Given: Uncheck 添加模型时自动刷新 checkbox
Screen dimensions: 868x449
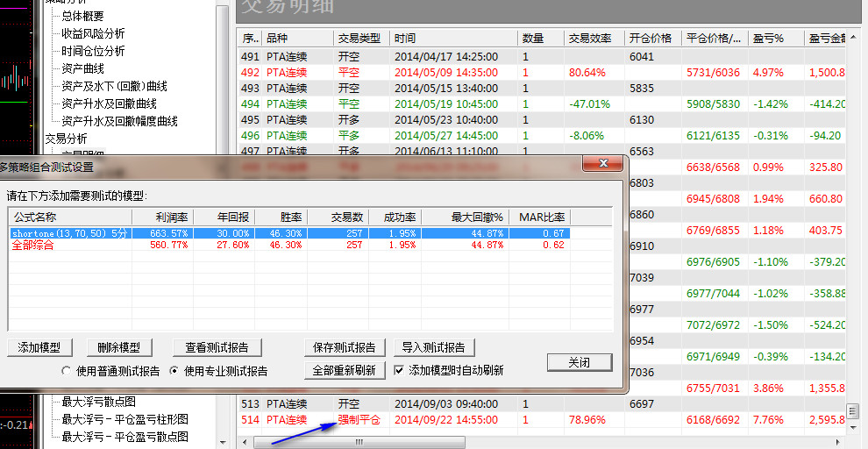Looking at the screenshot, I should (x=400, y=370).
